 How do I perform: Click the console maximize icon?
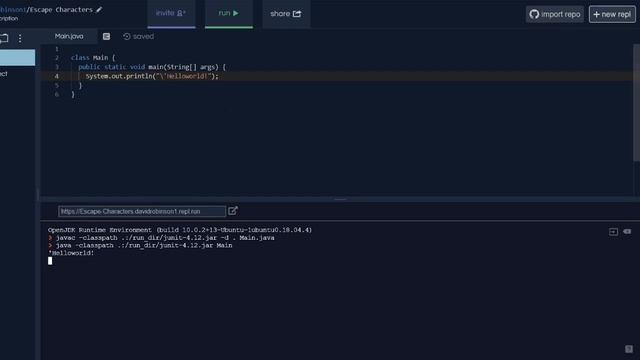point(613,232)
